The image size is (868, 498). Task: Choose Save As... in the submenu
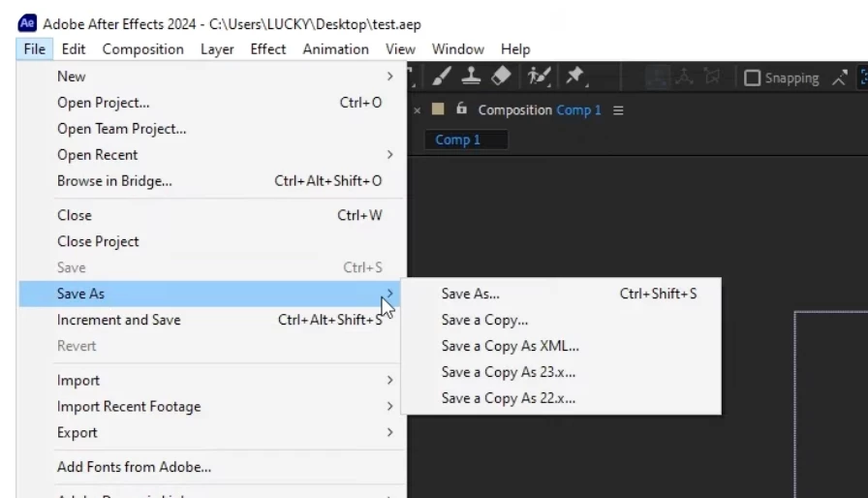point(561,294)
